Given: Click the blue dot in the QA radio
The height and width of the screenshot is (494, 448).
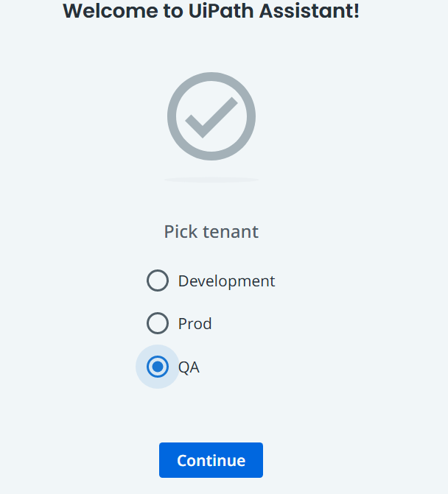Looking at the screenshot, I should 158,367.
